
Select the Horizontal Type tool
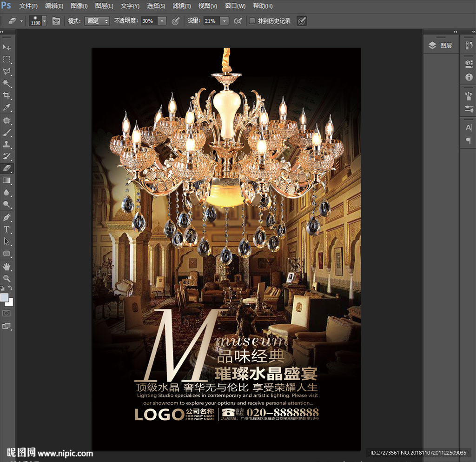[7, 229]
